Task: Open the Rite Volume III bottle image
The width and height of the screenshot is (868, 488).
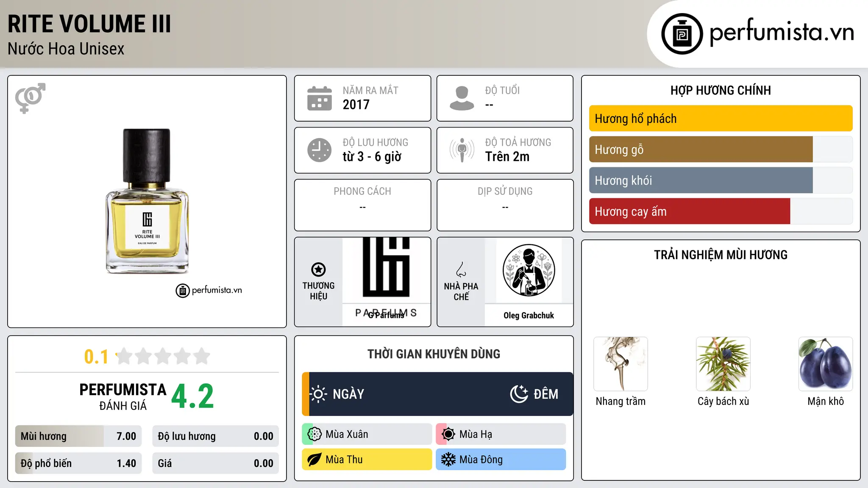Action: click(147, 201)
